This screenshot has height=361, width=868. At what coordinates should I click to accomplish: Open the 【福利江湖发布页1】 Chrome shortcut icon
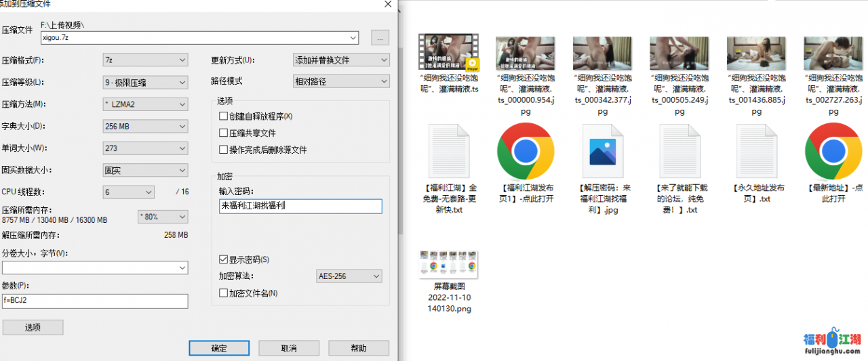point(525,151)
